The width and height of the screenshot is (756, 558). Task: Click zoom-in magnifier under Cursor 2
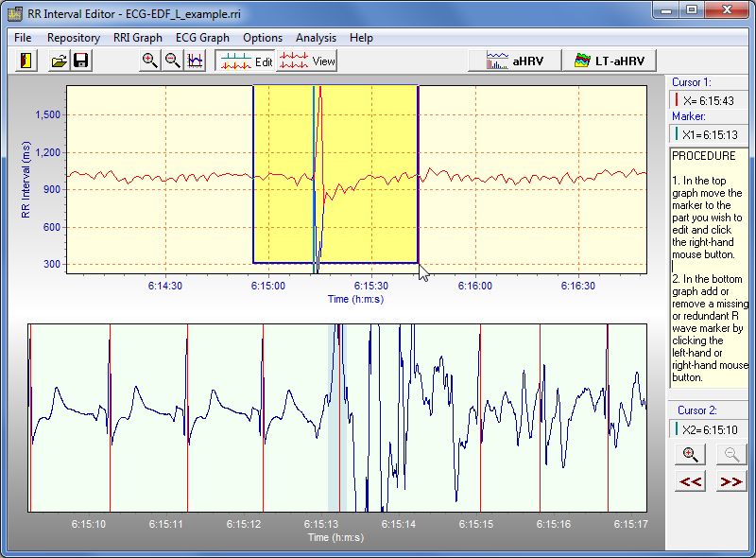click(x=691, y=454)
